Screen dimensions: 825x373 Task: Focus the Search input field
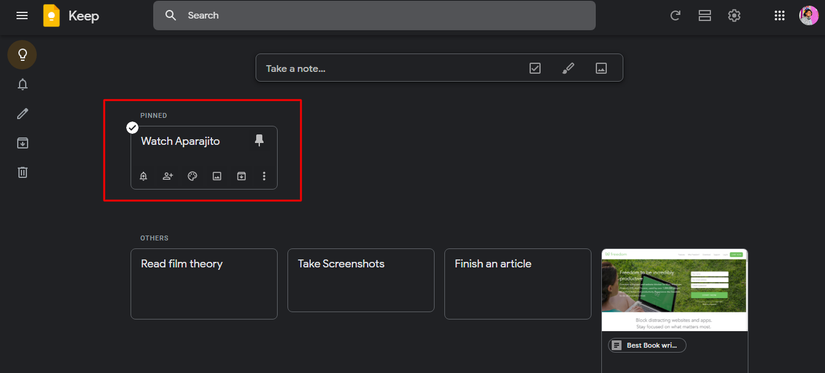click(x=374, y=15)
